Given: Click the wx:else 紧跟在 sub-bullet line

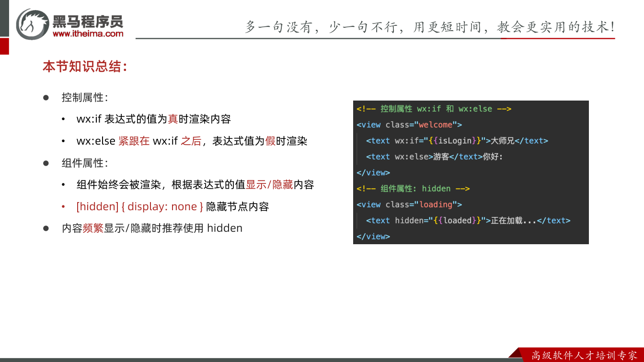Looking at the screenshot, I should [192, 141].
